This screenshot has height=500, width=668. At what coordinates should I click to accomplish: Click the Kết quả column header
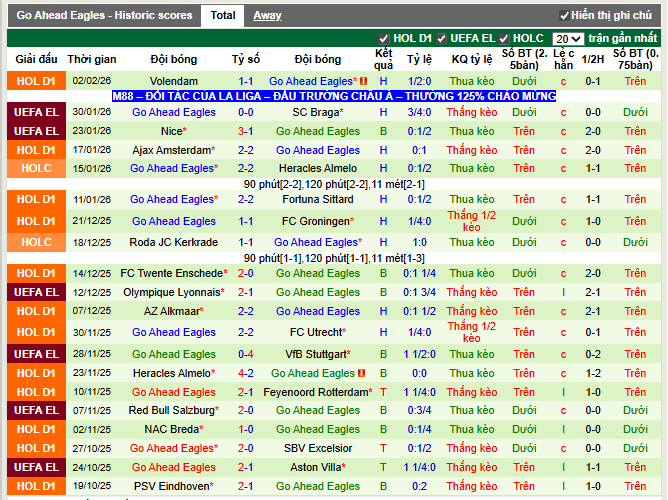383,59
